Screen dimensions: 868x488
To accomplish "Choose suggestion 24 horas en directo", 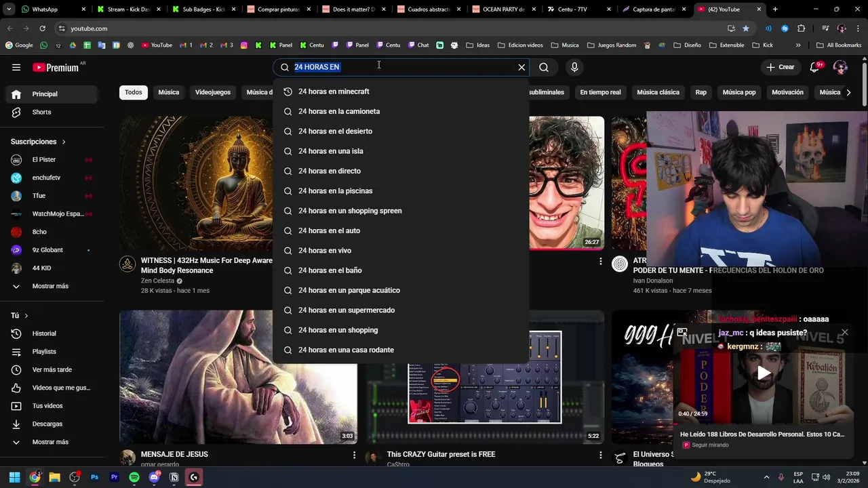I will pos(401,171).
